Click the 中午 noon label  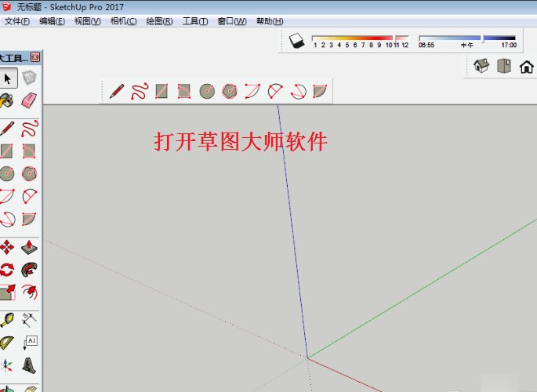point(466,45)
